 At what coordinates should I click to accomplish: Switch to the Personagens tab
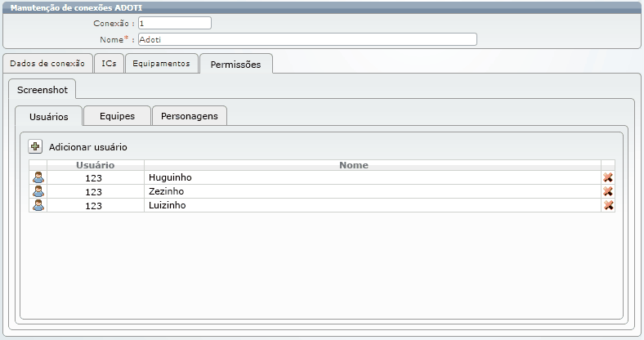189,116
